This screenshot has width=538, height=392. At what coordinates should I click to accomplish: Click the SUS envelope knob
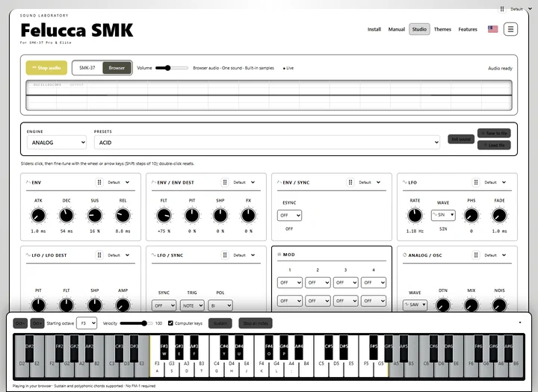(x=95, y=215)
